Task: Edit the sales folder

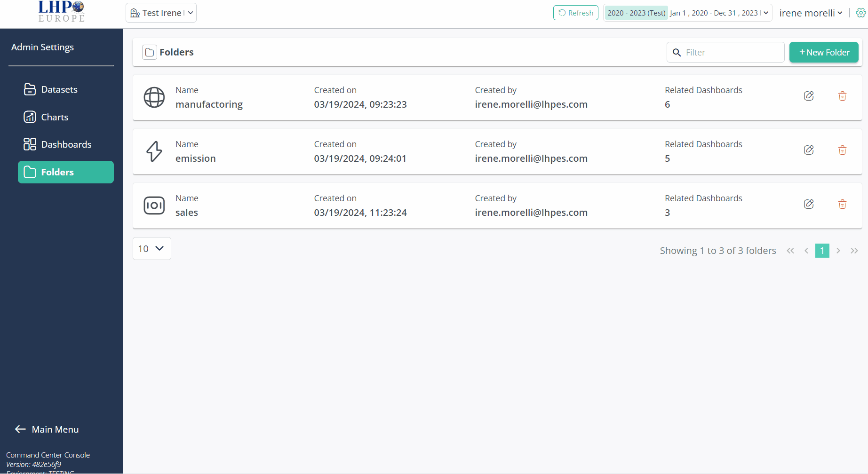Action: 809,204
